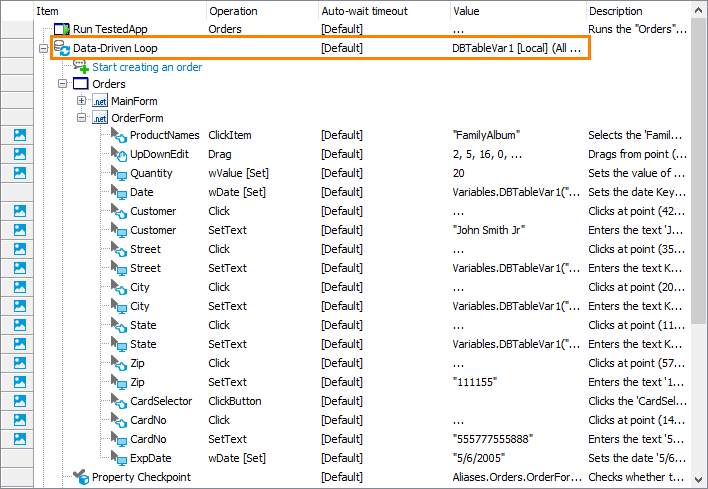Screen dimensions: 708x489
Task: Click the vertical scrollbar on the right
Action: click(700, 200)
